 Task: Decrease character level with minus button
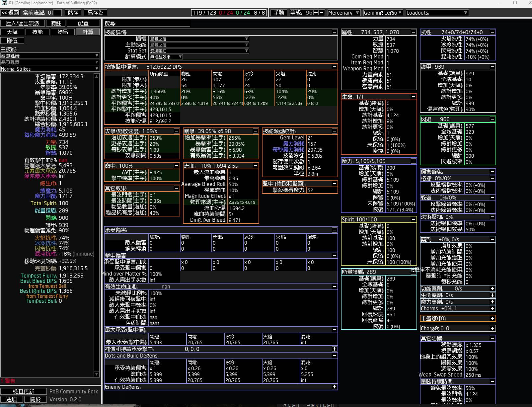pyautogui.click(x=321, y=13)
